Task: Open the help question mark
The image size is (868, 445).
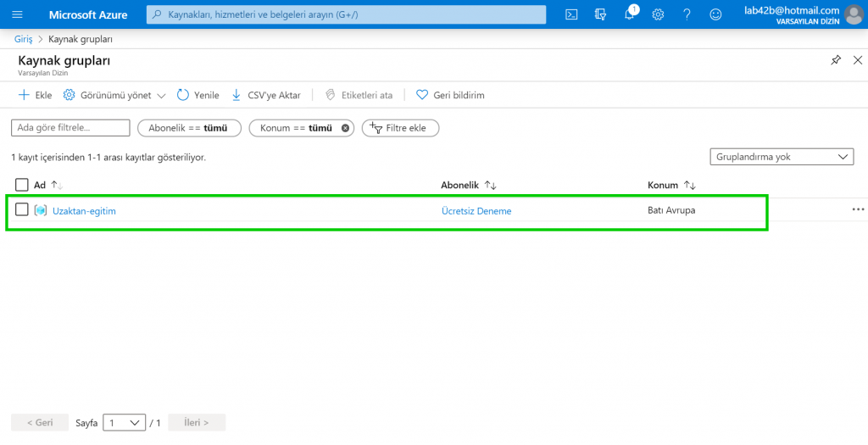Action: click(x=687, y=14)
